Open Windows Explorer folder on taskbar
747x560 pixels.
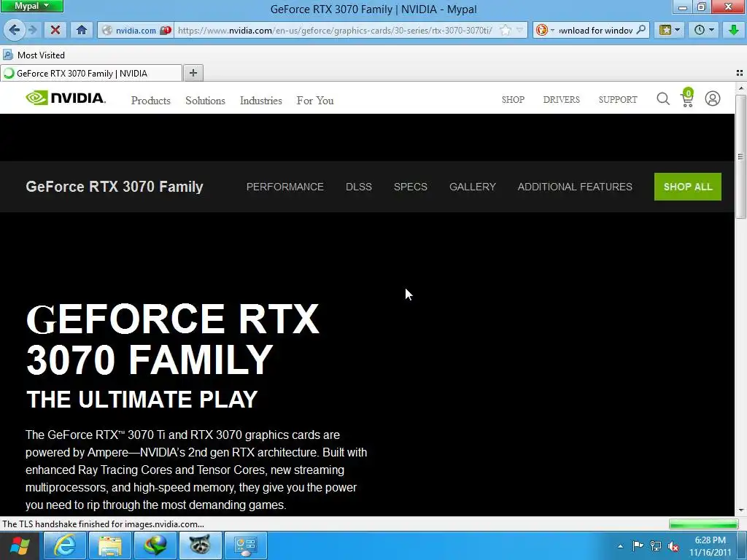point(109,545)
